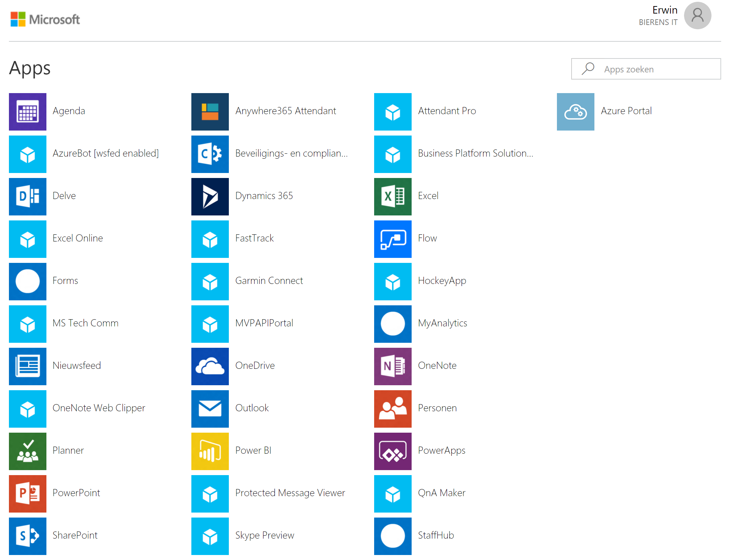This screenshot has width=729, height=560.
Task: Launch Excel via its green icon
Action: 393,197
